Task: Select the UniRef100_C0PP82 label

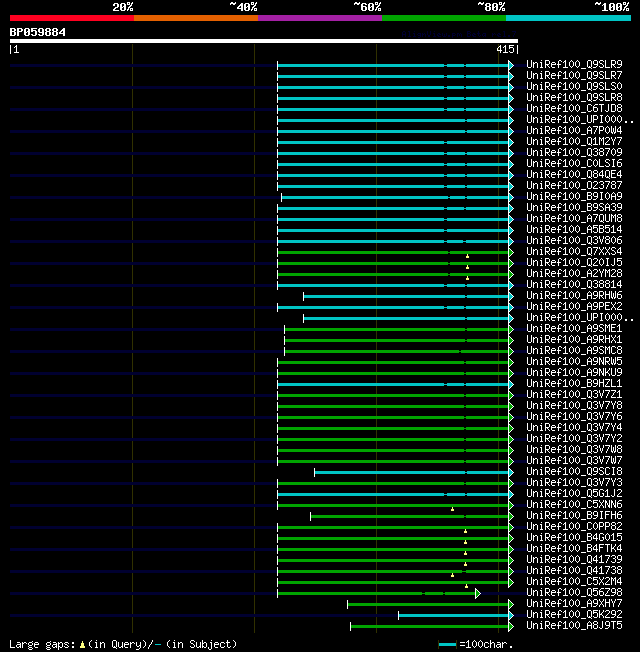Action: tap(574, 526)
